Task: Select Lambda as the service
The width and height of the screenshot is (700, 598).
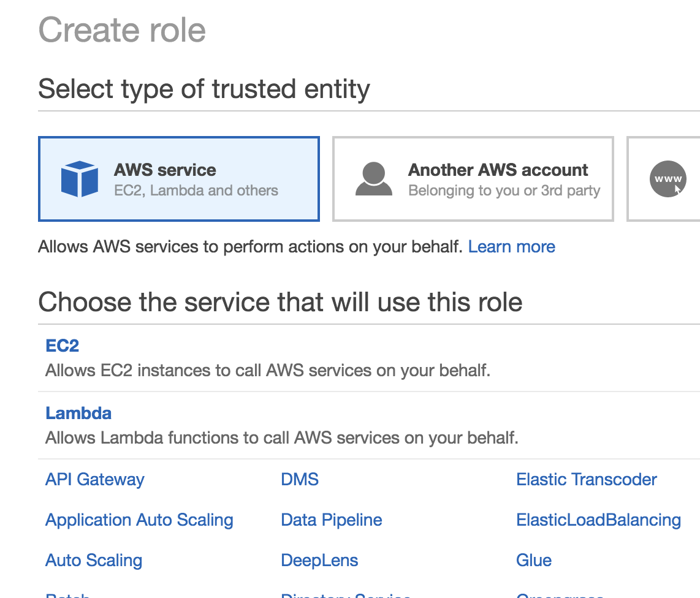Action: (78, 413)
